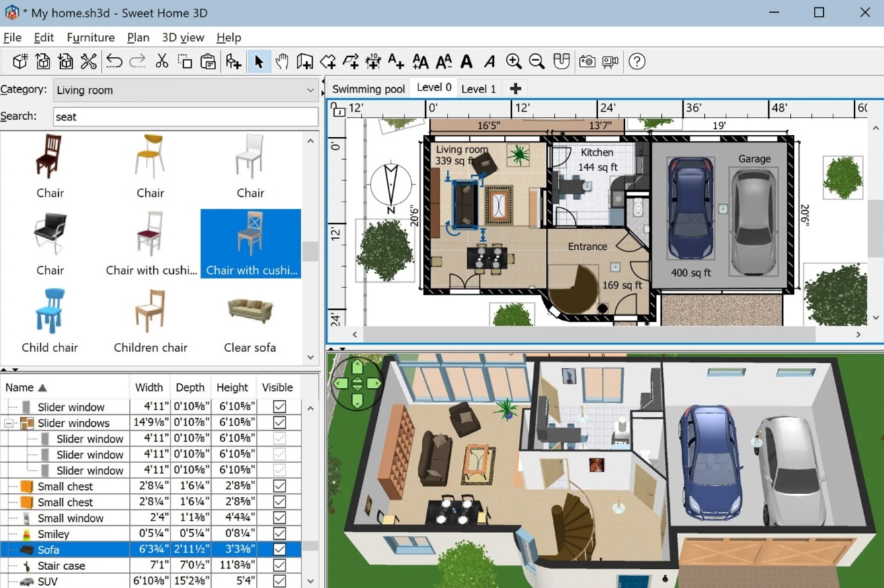The width and height of the screenshot is (884, 588).
Task: Add a new level with plus button
Action: [x=516, y=89]
